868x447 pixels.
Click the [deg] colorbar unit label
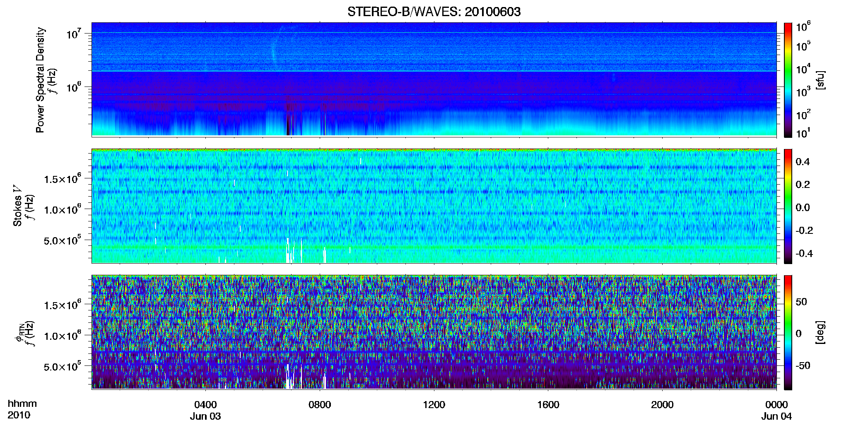820,332
